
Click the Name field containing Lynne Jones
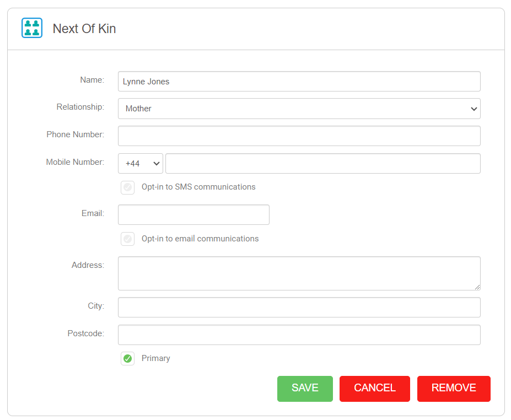coord(299,82)
